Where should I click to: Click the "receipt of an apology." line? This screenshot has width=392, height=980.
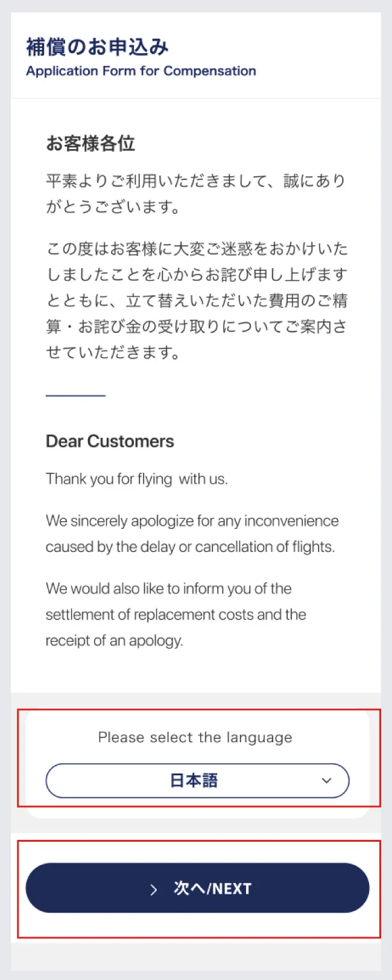pos(115,640)
